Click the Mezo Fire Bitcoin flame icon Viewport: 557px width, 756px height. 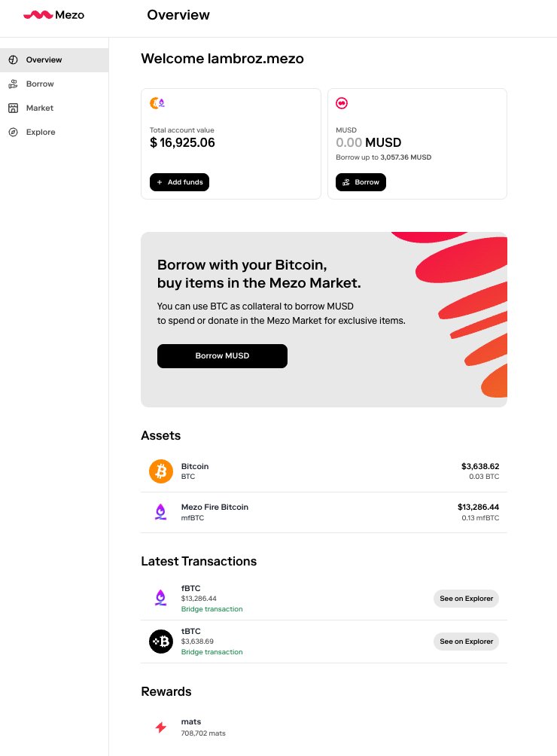(x=161, y=512)
